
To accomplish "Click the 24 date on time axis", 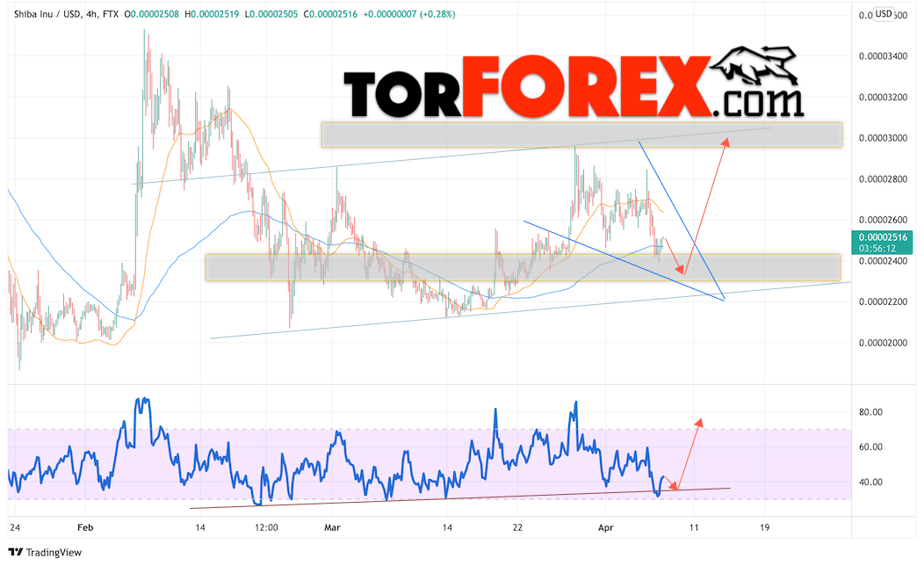I will (15, 527).
